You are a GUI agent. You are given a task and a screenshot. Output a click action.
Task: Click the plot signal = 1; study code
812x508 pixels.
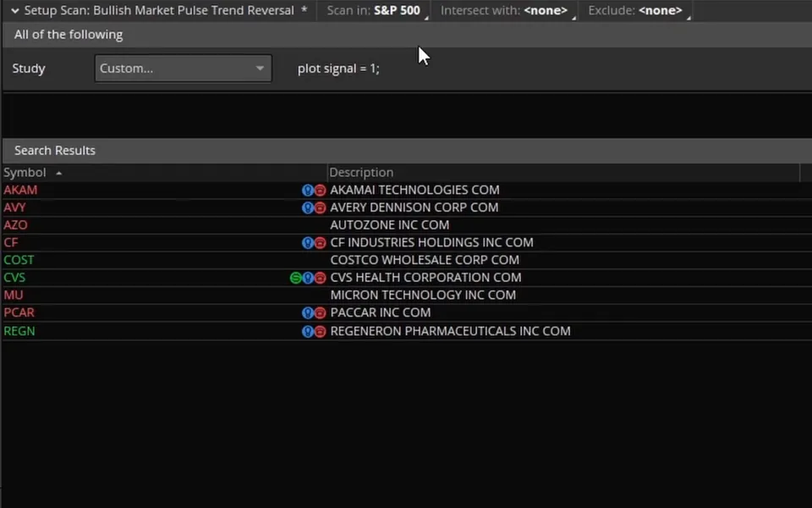[x=338, y=69]
